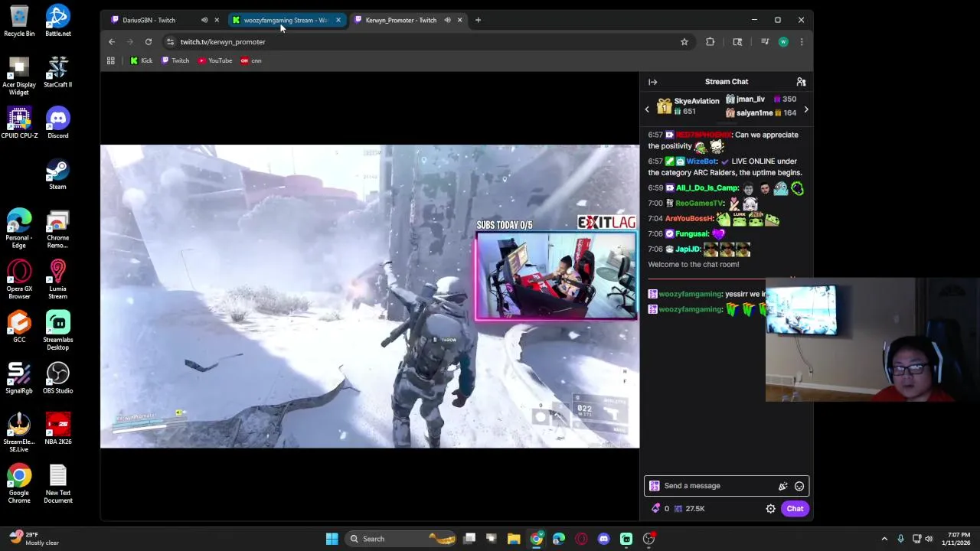Open browser Extensions puzzle icon

point(710,42)
